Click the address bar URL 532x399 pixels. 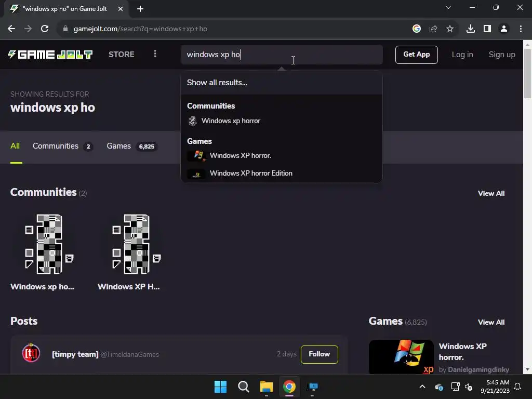(140, 29)
